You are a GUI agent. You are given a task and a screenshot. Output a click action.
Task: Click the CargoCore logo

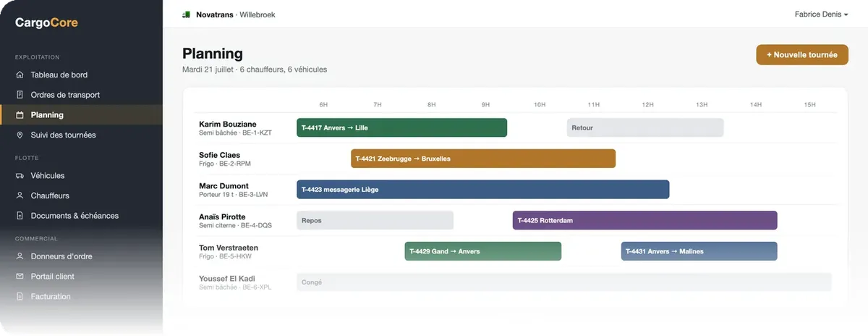coord(46,22)
